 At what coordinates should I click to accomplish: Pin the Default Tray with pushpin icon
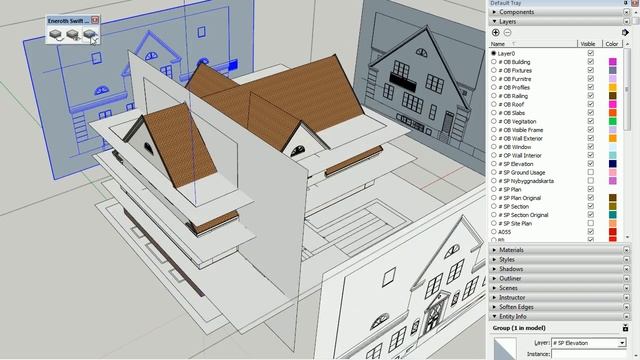pyautogui.click(x=626, y=3)
